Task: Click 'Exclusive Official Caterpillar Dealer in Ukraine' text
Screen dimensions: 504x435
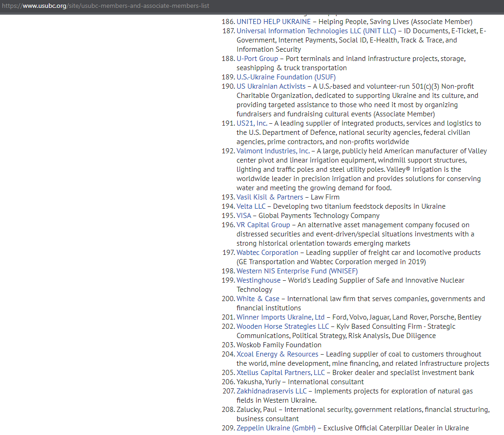Action: (396, 428)
